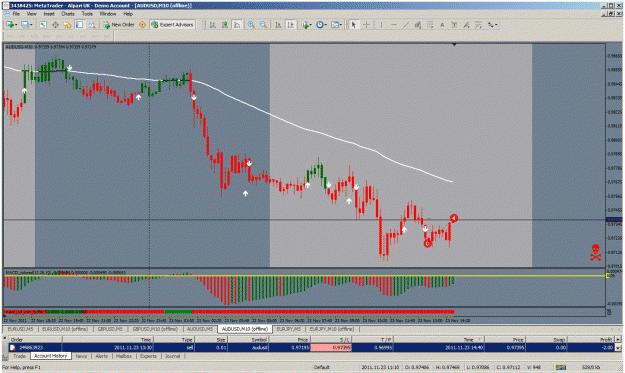Open the Mailbox terminal tab
Viewport: 625px width, 373px height.
124,356
